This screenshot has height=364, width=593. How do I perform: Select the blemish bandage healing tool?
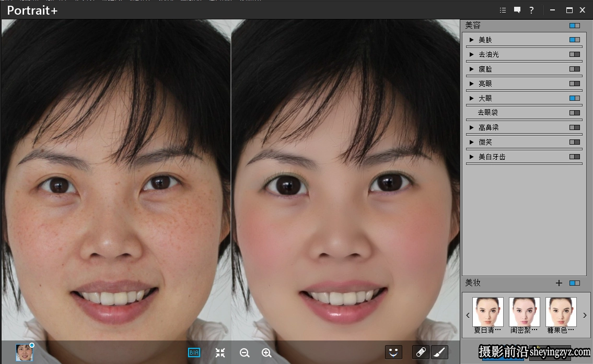[421, 353]
